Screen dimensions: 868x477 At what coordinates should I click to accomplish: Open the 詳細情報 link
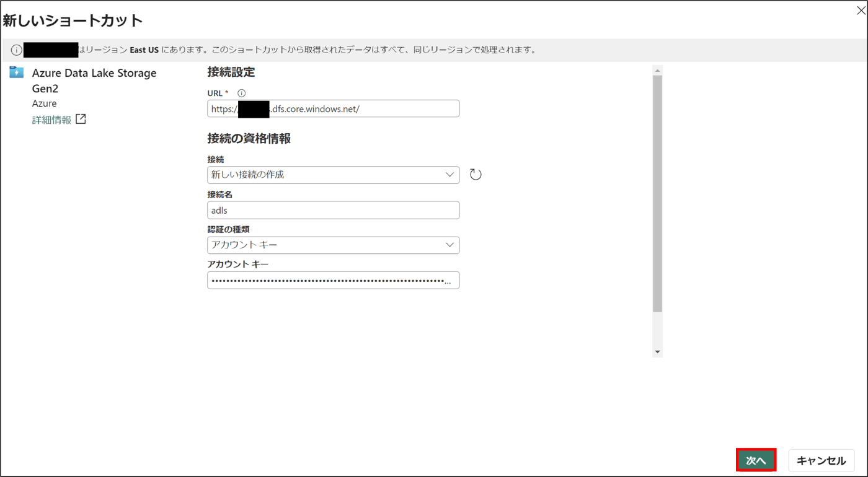click(x=51, y=120)
